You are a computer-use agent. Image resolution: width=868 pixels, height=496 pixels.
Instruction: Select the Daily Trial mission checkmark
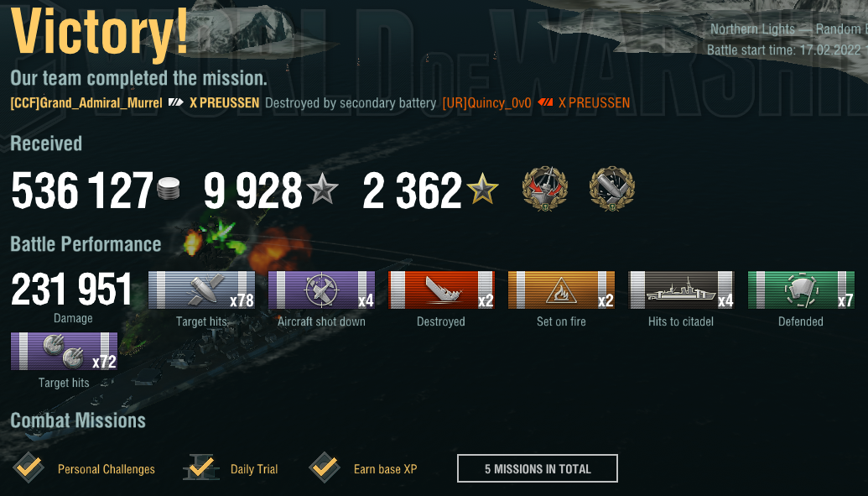[201, 467]
